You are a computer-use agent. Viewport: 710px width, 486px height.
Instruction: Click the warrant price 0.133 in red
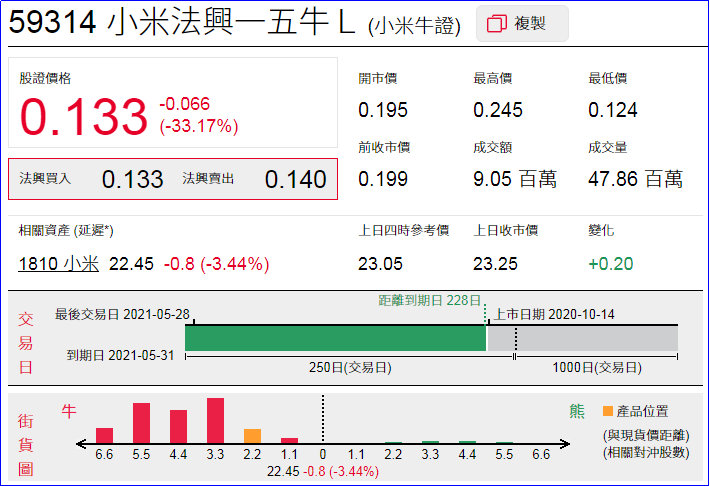pyautogui.click(x=84, y=117)
